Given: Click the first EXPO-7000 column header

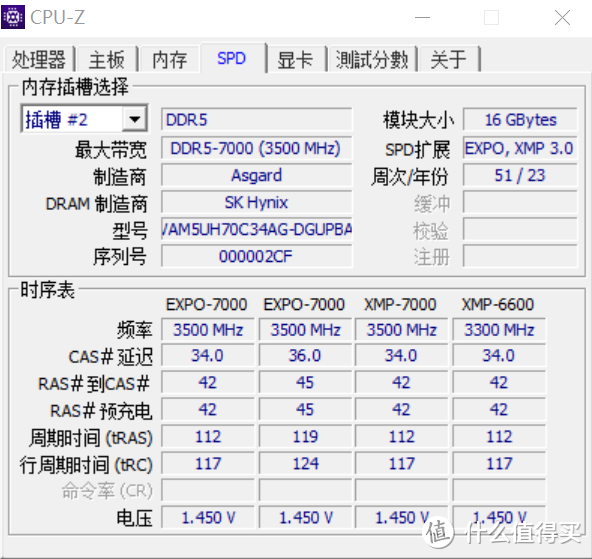Looking at the screenshot, I should coord(207,304).
